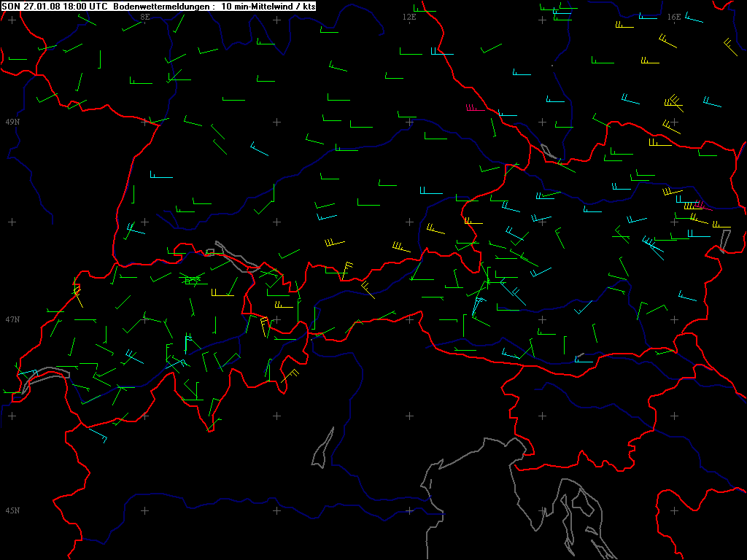Screen dimensions: 747x560
Task: Click the "16E" longitude label
Action: coord(673,16)
